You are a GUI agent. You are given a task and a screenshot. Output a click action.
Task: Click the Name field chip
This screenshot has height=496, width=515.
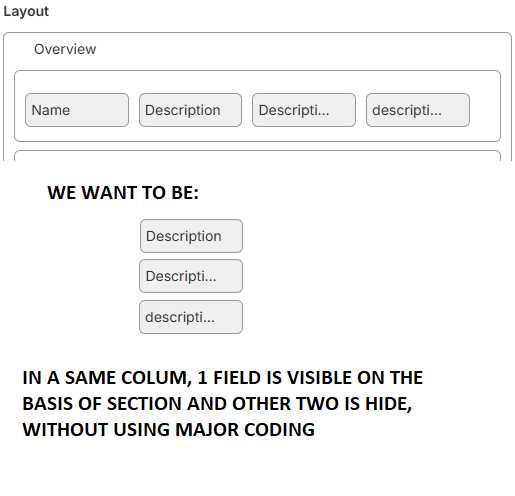coord(77,110)
